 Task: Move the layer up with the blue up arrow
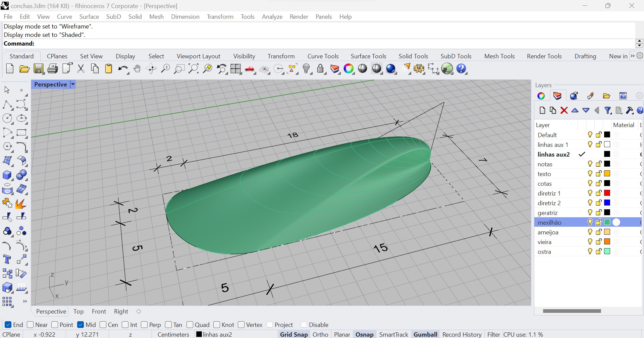pyautogui.click(x=575, y=110)
